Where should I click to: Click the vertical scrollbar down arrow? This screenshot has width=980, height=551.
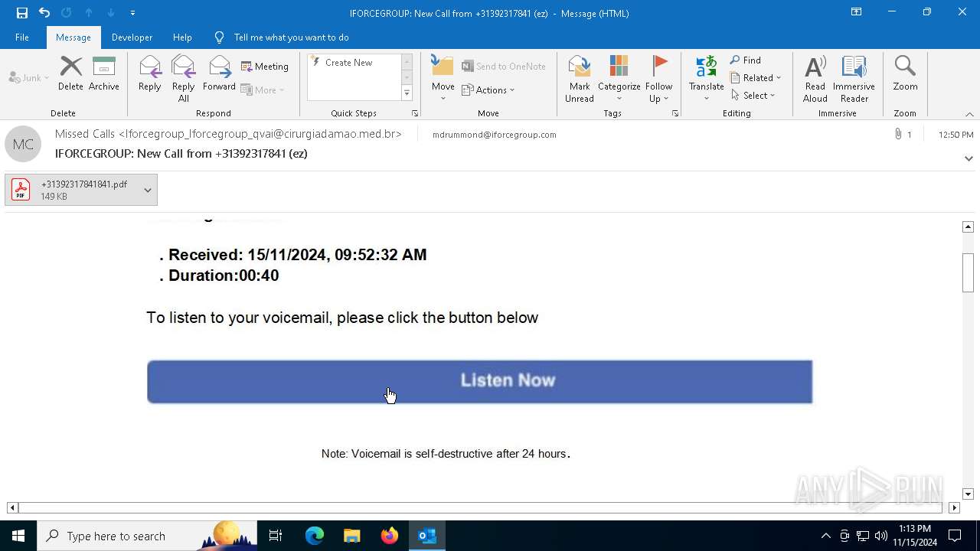(x=968, y=494)
